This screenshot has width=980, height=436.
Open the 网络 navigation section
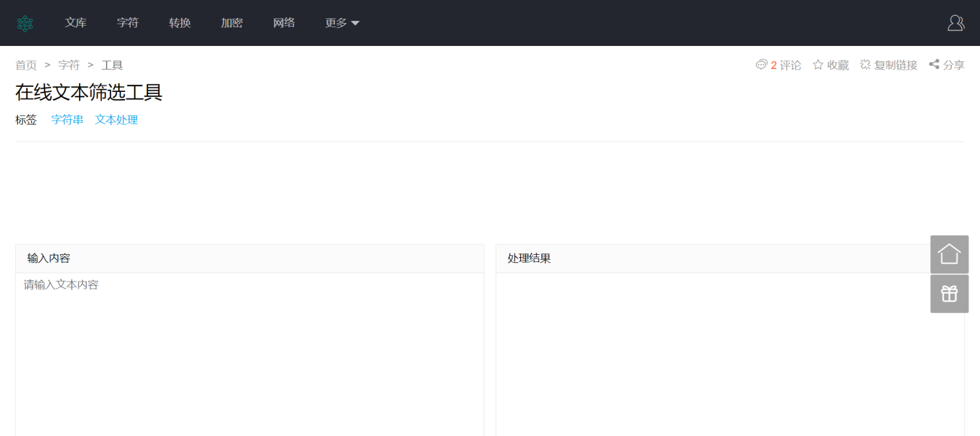coord(283,22)
